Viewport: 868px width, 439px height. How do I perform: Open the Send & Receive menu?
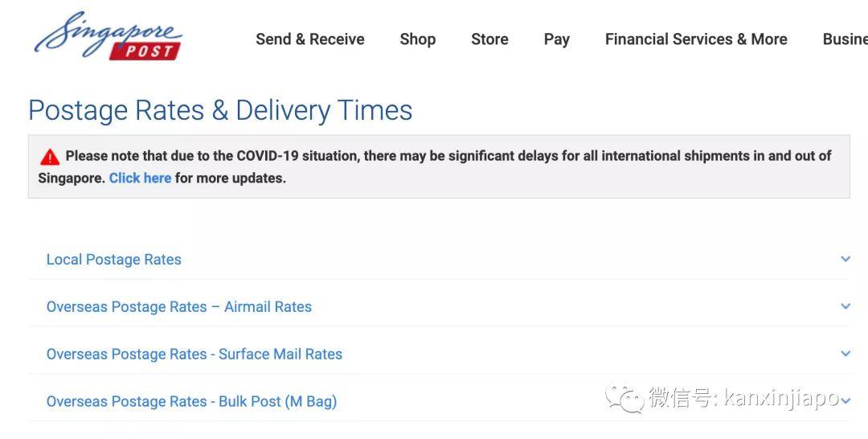pos(309,39)
